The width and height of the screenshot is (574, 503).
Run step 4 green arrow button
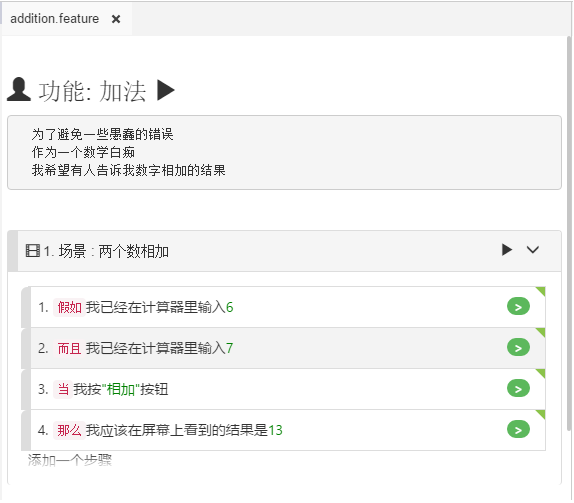pyautogui.click(x=518, y=429)
